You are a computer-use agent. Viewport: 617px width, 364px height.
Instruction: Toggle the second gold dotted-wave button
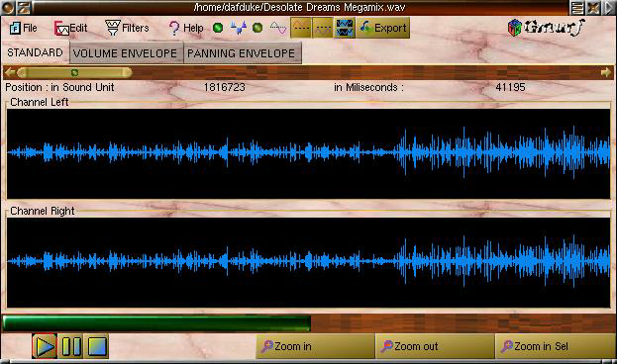coord(323,28)
